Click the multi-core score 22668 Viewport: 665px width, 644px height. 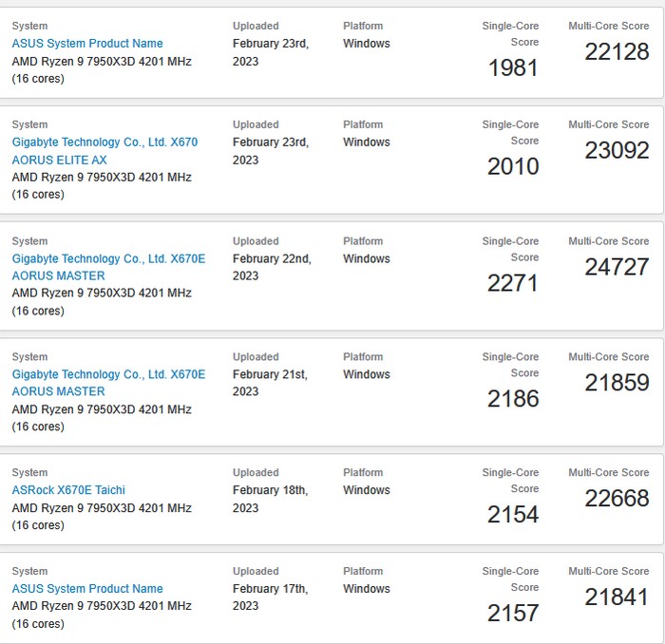(617, 499)
